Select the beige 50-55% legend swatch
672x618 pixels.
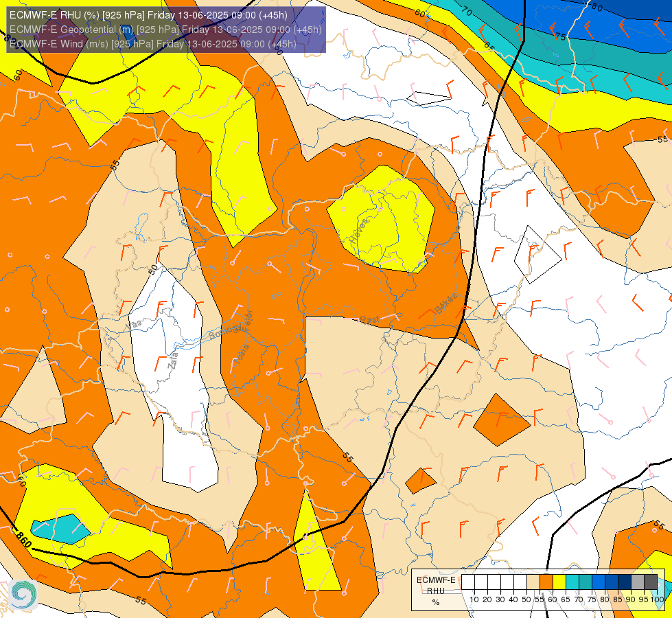click(x=533, y=582)
